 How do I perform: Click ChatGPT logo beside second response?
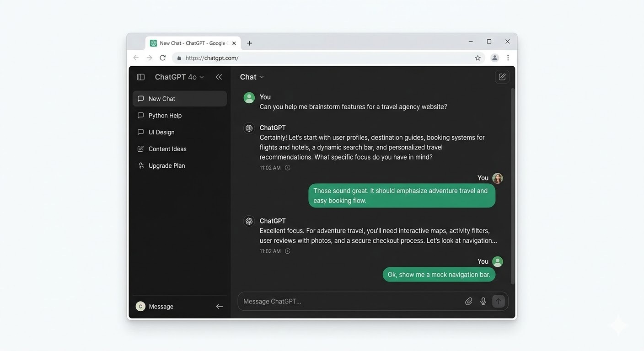tap(249, 221)
